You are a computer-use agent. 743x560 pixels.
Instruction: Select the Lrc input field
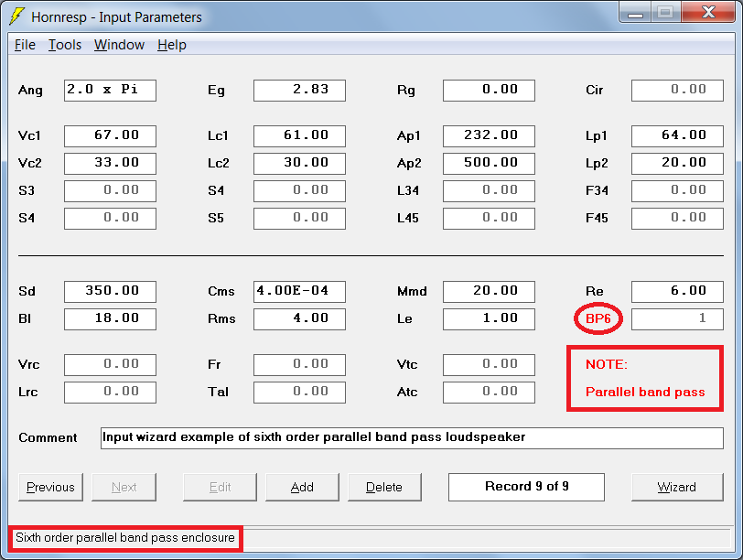(x=110, y=393)
